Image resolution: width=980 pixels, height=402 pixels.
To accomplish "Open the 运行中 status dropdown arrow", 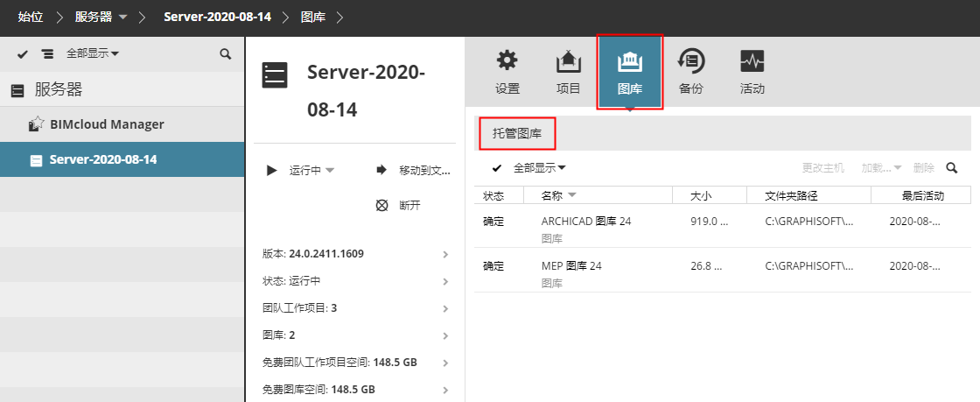I will (x=330, y=170).
